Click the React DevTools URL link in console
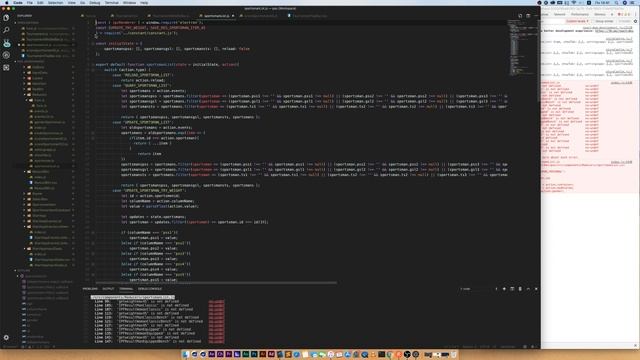 (614, 31)
